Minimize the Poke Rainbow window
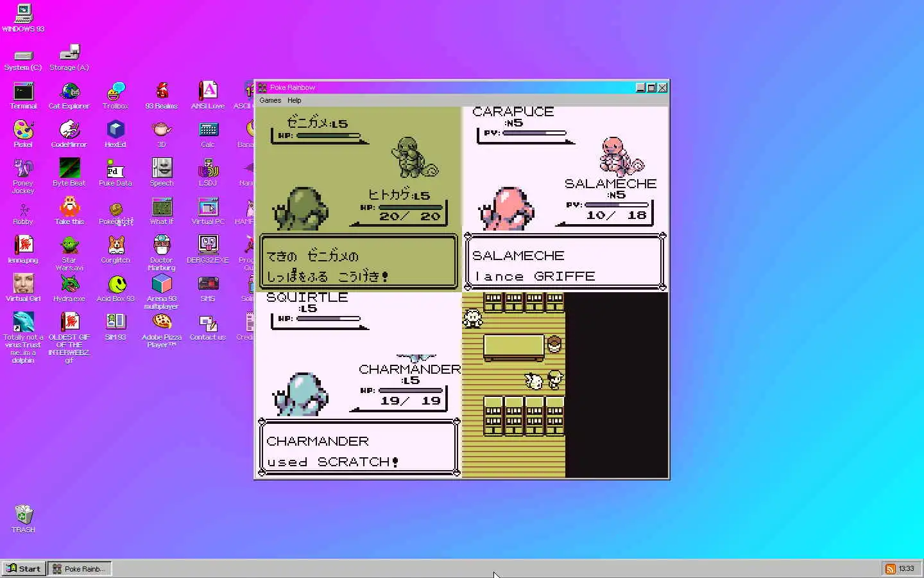Viewport: 924px width, 578px height. click(x=640, y=87)
